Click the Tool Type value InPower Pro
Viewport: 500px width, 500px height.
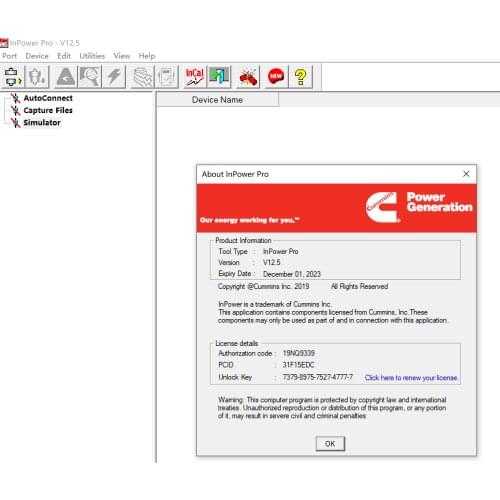(x=280, y=251)
